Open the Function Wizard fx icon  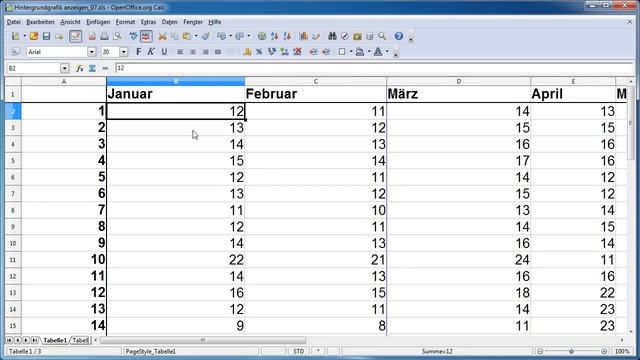tap(80, 68)
